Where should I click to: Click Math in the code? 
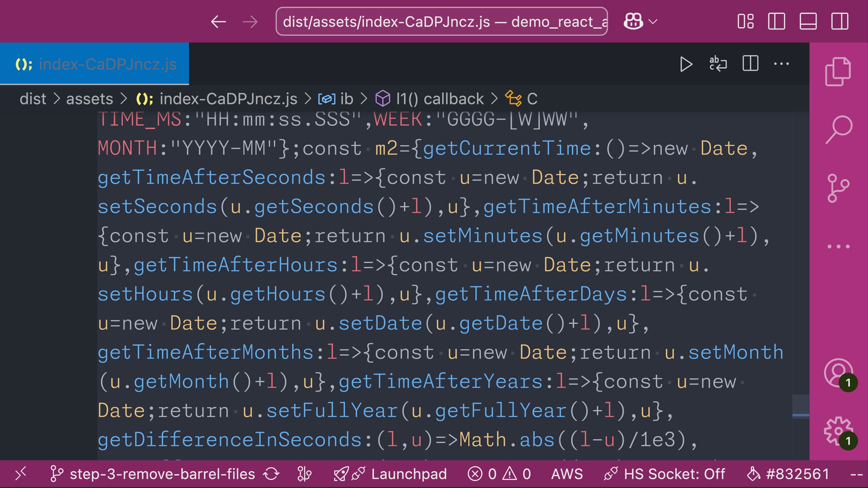click(483, 440)
